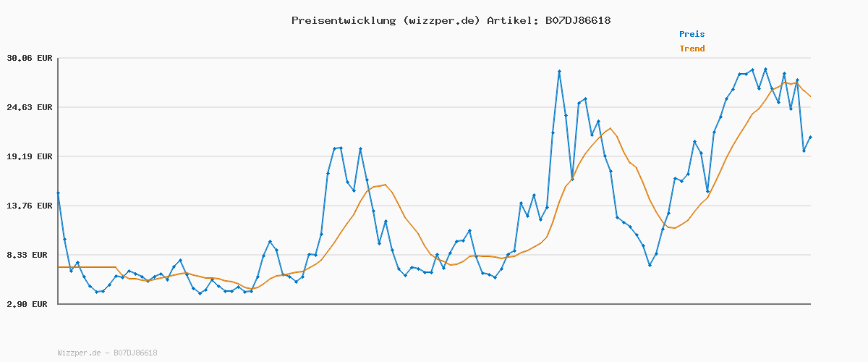Click the 13.76 EUR axis label
Screen dimensions: 868x362
click(x=30, y=206)
